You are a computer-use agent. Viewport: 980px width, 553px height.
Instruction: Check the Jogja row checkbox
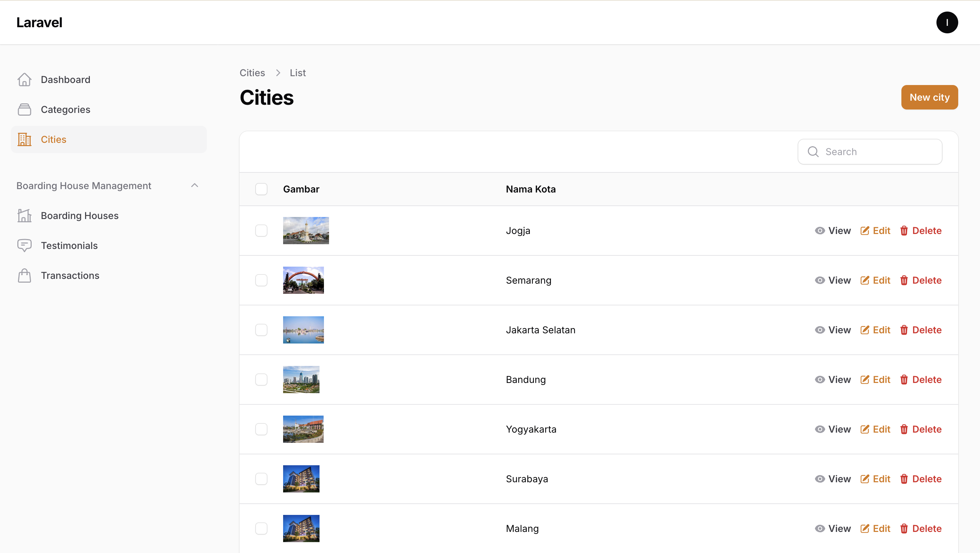click(x=261, y=231)
